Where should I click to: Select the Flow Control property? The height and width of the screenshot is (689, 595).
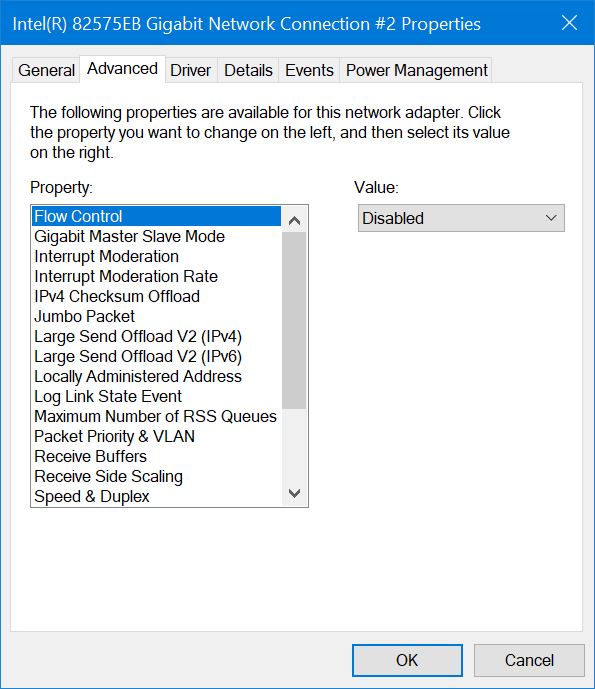tap(156, 216)
